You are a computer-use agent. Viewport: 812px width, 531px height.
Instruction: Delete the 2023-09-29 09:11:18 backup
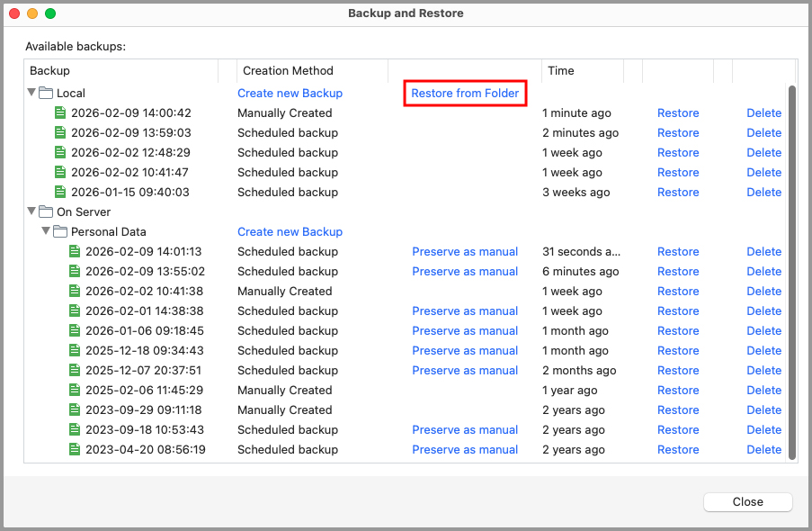763,409
